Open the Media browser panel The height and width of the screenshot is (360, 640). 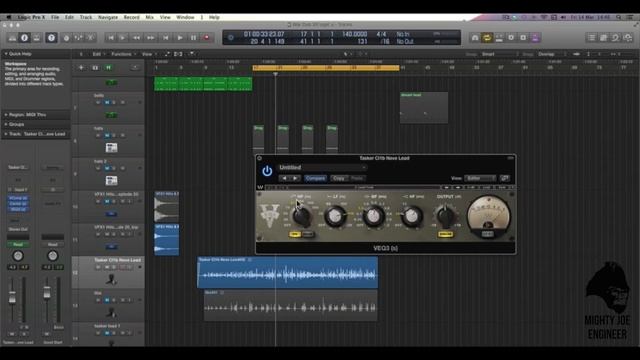(x=628, y=38)
